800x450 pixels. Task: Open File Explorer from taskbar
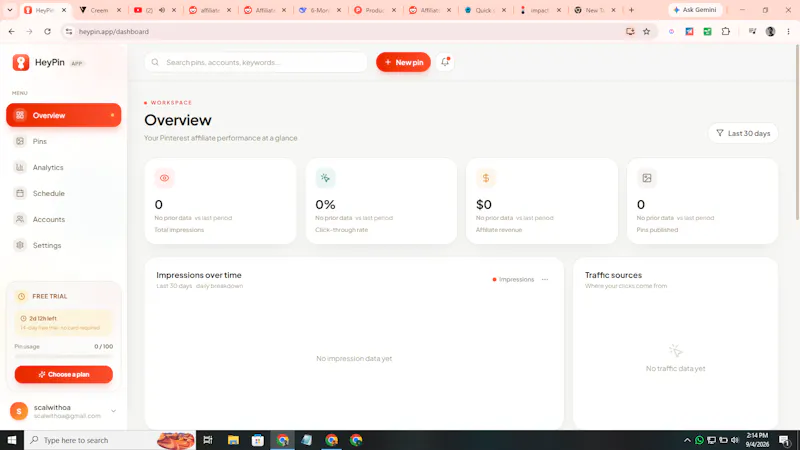point(233,440)
